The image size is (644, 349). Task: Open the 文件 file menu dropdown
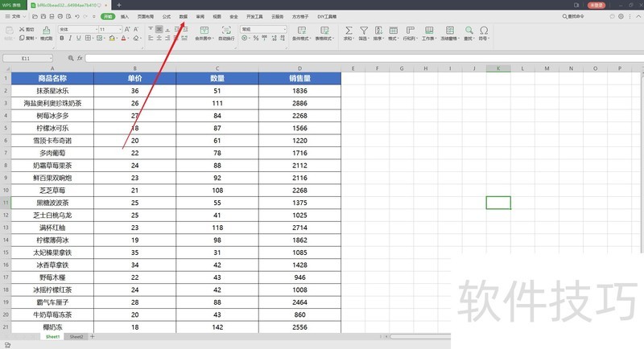click(x=15, y=16)
